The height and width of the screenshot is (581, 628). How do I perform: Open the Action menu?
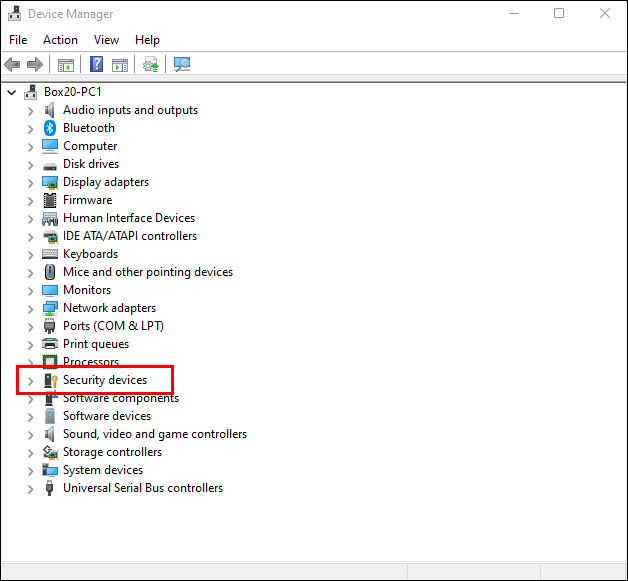(x=60, y=40)
